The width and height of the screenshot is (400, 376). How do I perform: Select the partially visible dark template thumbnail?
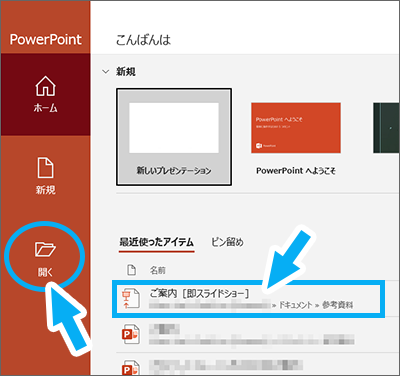pyautogui.click(x=386, y=128)
